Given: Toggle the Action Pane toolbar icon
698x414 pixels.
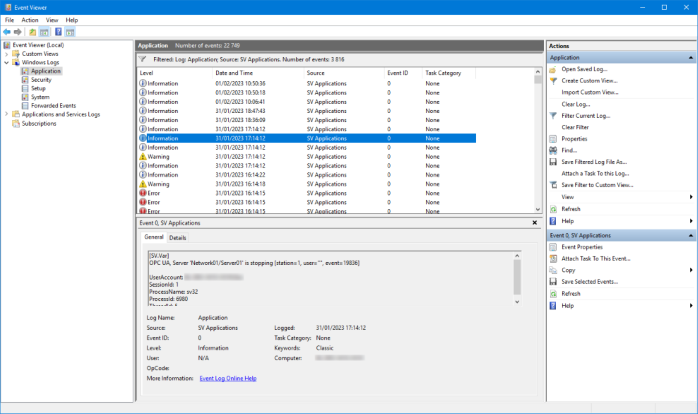Looking at the screenshot, I should coord(71,32).
